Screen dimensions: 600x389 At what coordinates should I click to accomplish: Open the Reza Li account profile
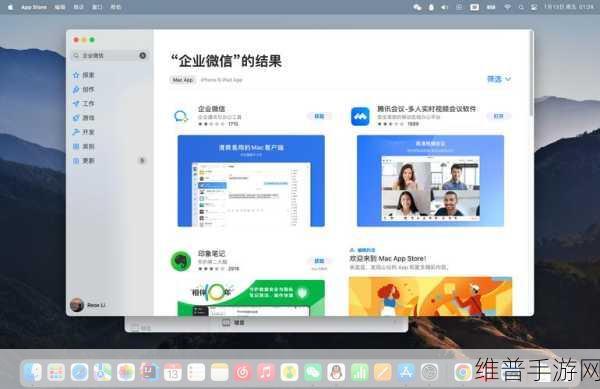coord(88,305)
